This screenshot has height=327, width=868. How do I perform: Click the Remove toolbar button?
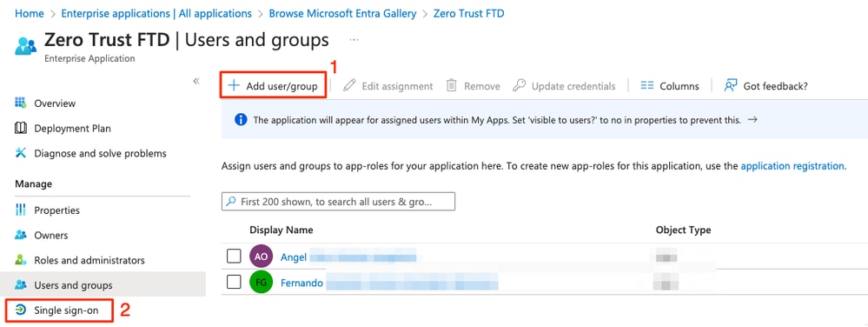473,86
